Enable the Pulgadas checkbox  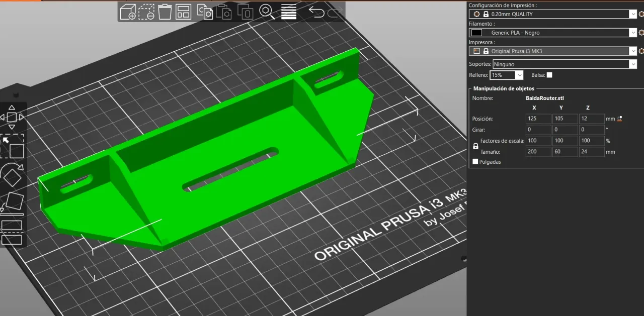tap(475, 162)
